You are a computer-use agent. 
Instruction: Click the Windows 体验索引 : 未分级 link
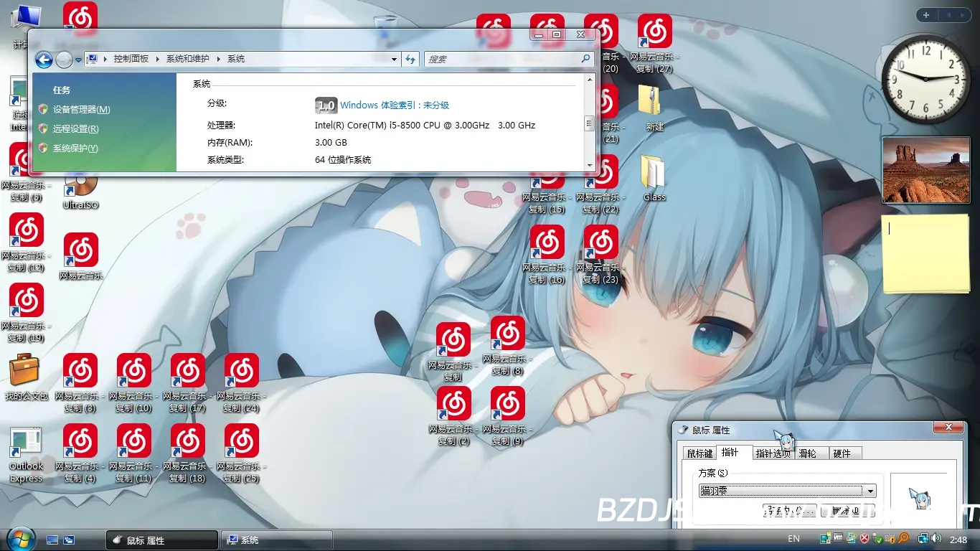tap(395, 105)
